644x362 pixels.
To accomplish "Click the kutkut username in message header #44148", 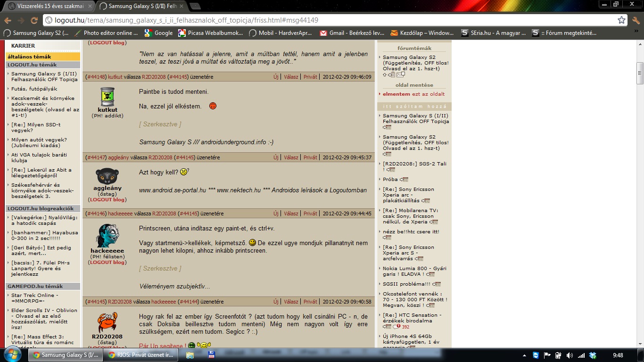I will click(x=115, y=77).
